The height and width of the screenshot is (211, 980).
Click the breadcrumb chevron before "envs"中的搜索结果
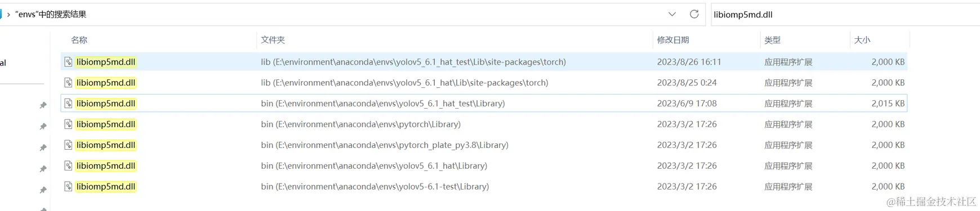pos(8,15)
